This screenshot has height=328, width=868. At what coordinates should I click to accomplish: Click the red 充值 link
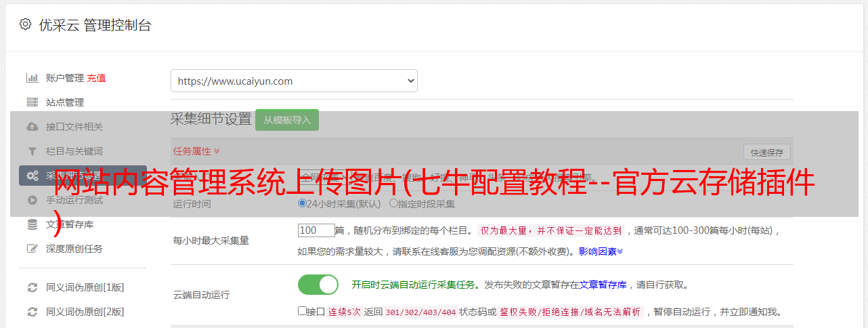(x=96, y=78)
